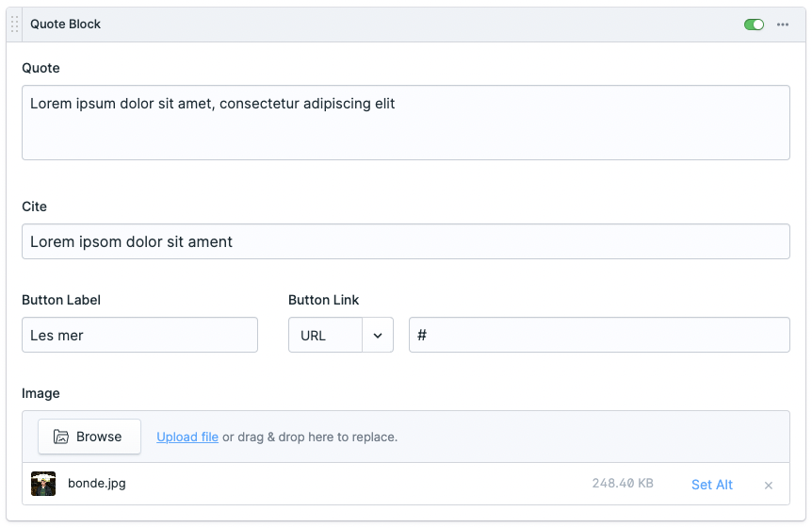
Task: Click the 248.40 KB file size text
Action: pos(623,484)
